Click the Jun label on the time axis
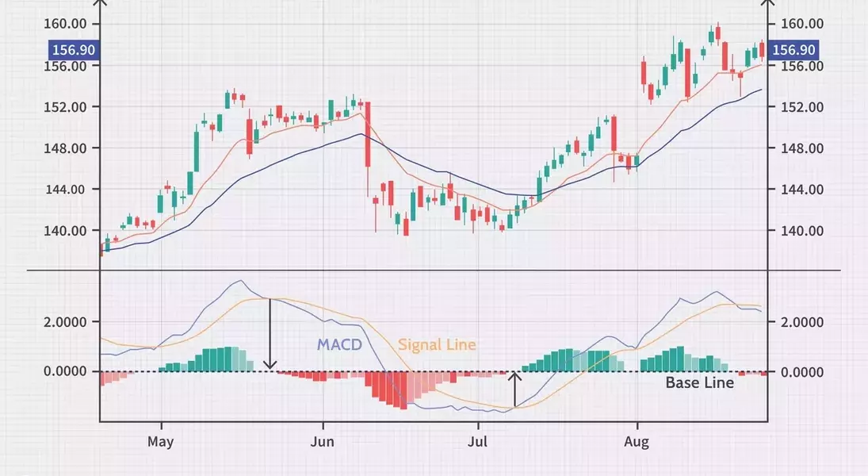This screenshot has height=476, width=868. tap(322, 442)
